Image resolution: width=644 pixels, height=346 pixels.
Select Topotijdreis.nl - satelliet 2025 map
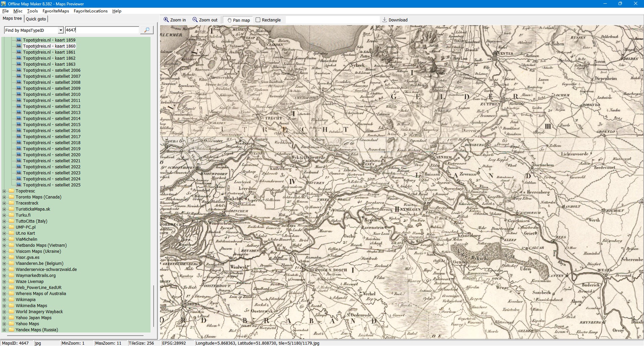click(52, 185)
